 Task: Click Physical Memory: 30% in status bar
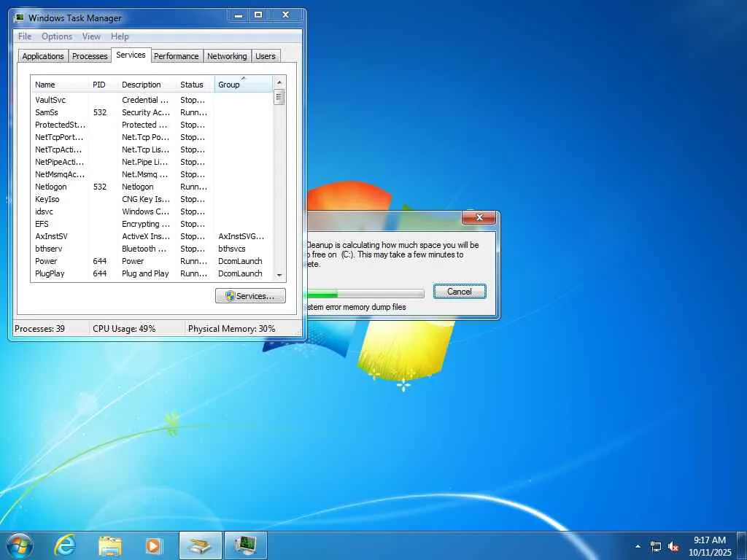(231, 329)
